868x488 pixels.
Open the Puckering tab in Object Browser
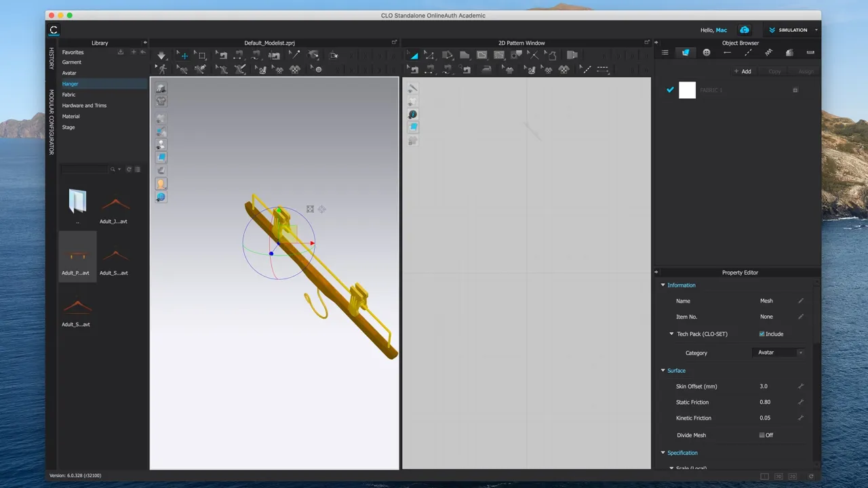768,52
